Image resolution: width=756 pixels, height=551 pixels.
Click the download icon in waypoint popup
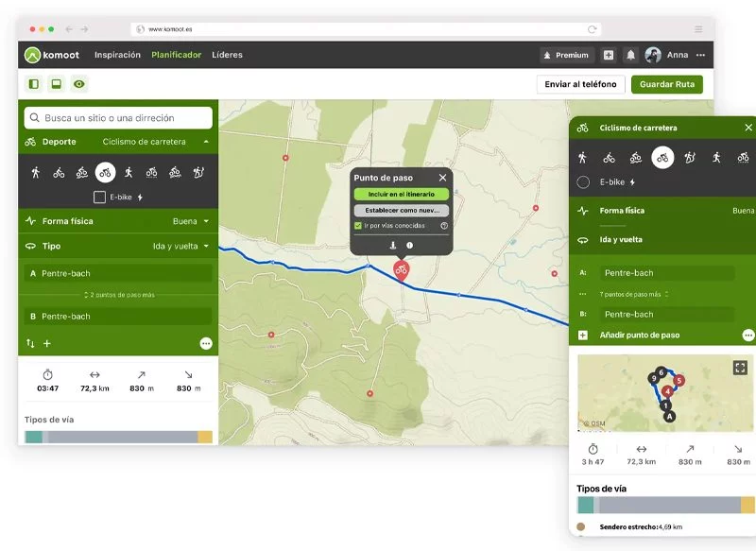[393, 245]
